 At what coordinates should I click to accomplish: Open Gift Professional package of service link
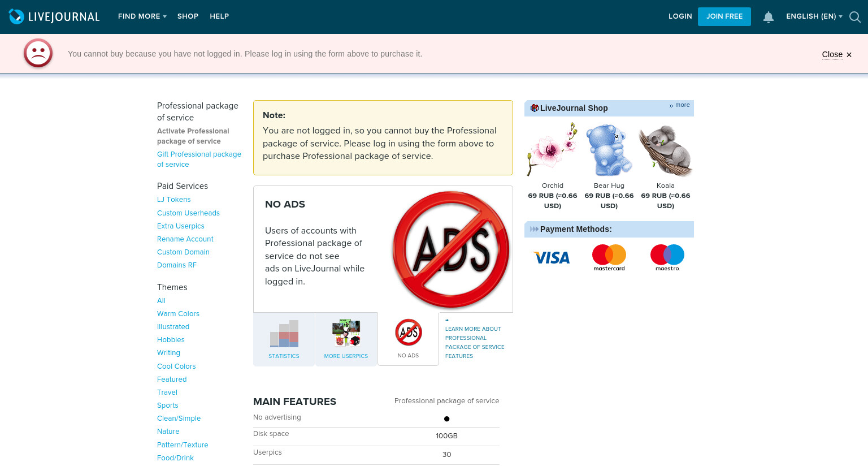point(199,159)
